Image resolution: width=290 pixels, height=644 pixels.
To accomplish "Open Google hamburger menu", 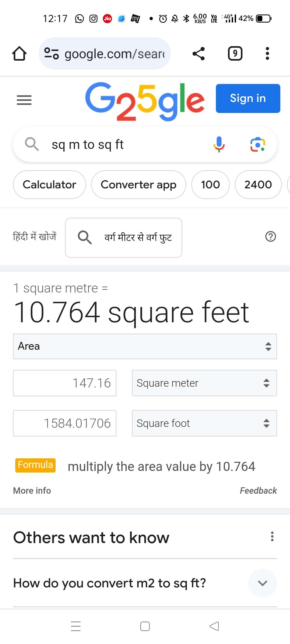I will coord(24,100).
